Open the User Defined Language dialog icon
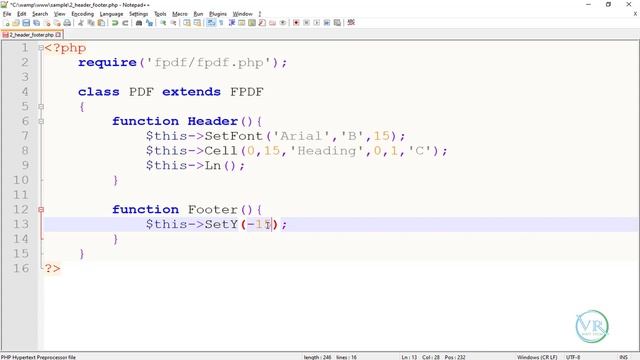This screenshot has height=360, width=640. [x=242, y=23]
